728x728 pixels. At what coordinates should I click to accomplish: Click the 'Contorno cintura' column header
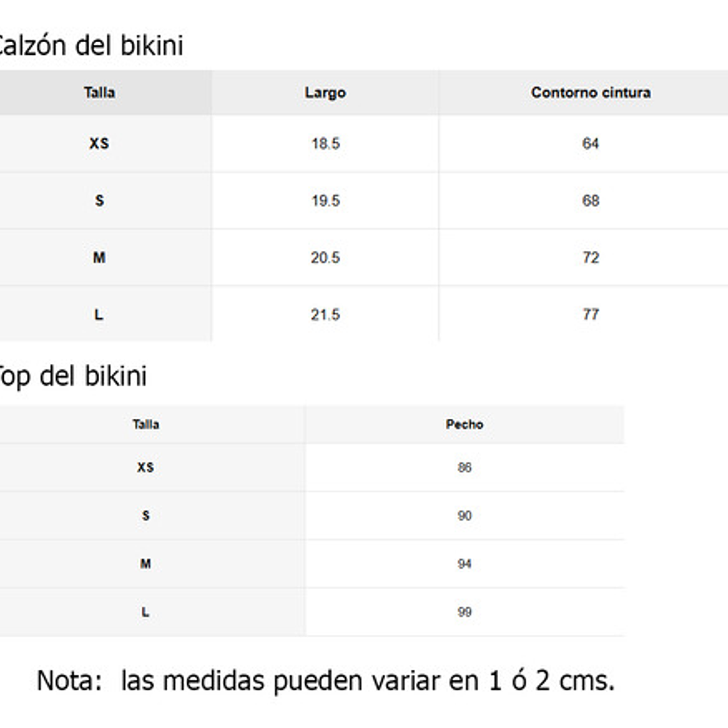[590, 93]
